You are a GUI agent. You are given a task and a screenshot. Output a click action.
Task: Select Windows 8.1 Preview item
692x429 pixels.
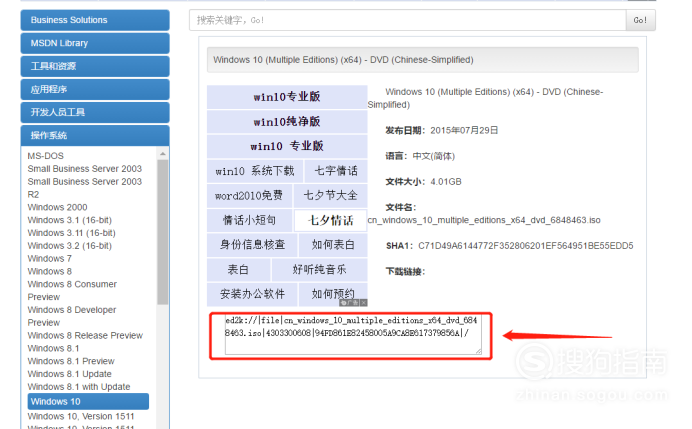coord(71,361)
